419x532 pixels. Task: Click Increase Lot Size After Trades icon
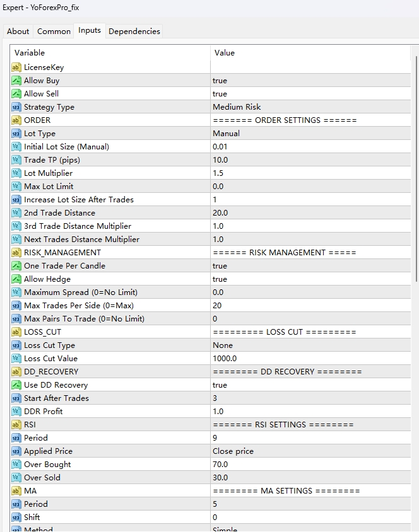[x=16, y=199]
